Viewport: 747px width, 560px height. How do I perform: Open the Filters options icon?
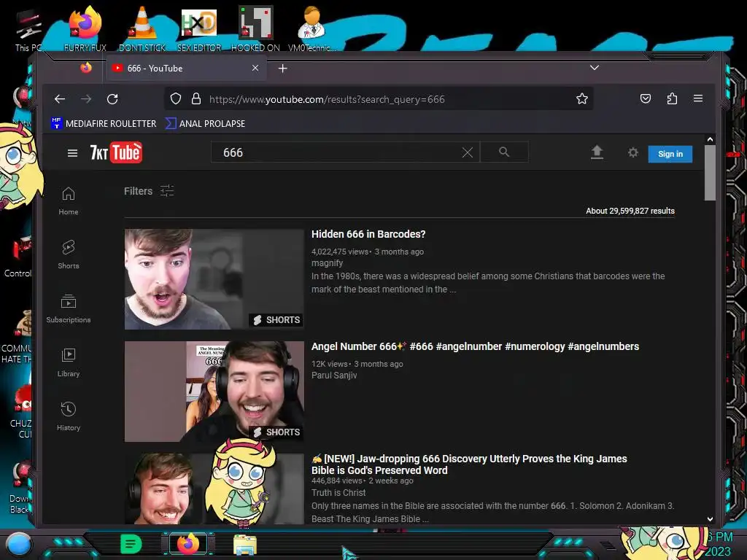click(x=167, y=191)
